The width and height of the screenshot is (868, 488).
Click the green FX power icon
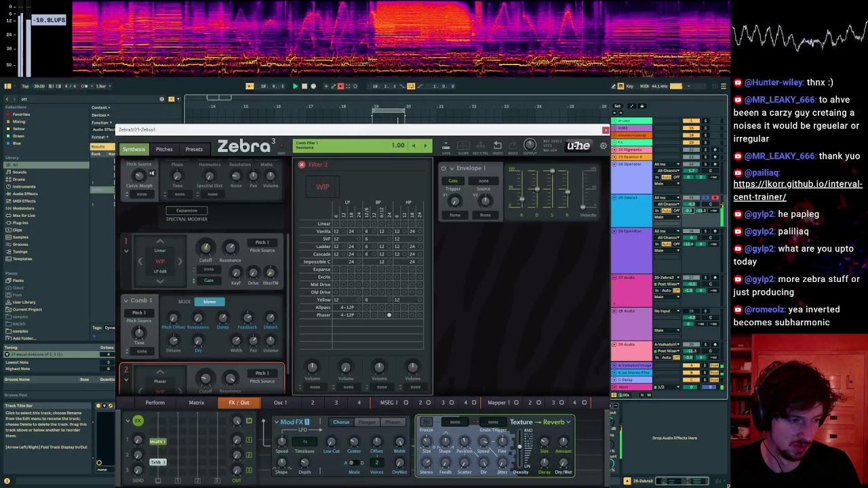(x=138, y=421)
